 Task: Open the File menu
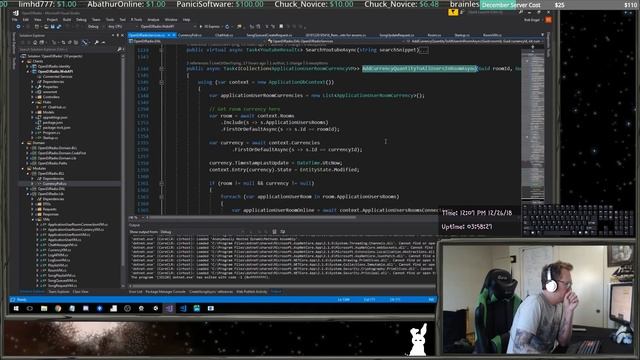point(15,20)
